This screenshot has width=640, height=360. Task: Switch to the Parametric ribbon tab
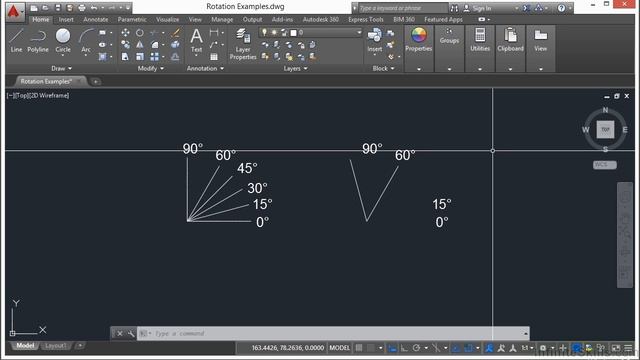[x=132, y=19]
